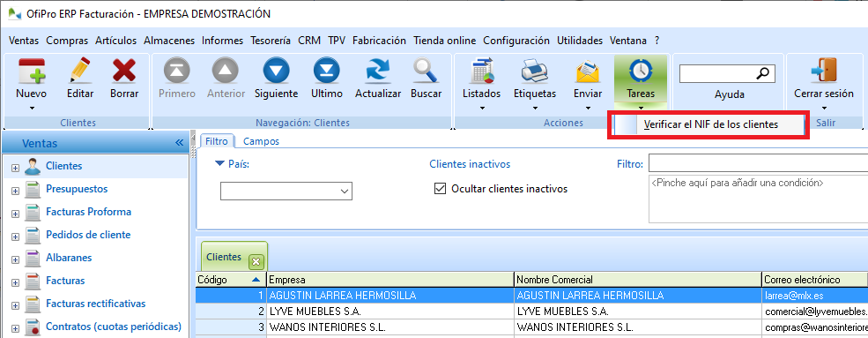Go to Primero record icon
This screenshot has height=338, width=868.
point(176,71)
